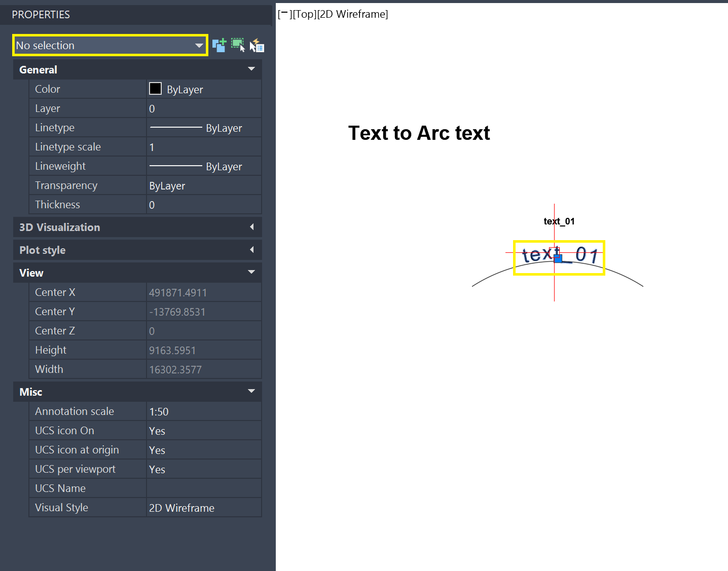Click the Select Objects icon

[x=238, y=45]
